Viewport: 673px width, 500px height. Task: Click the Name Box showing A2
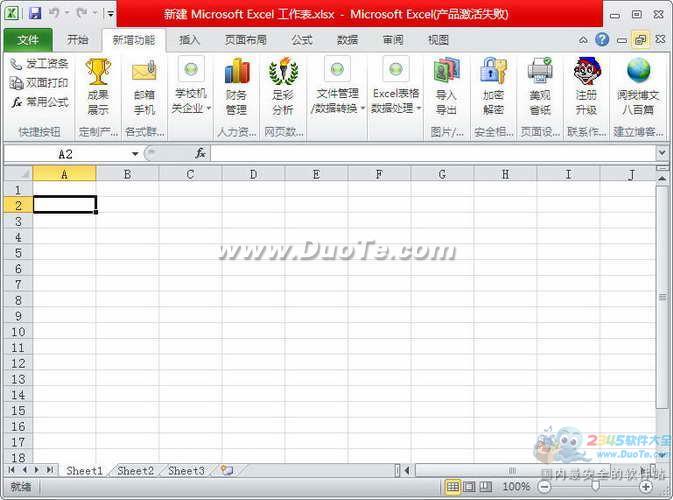pyautogui.click(x=67, y=154)
